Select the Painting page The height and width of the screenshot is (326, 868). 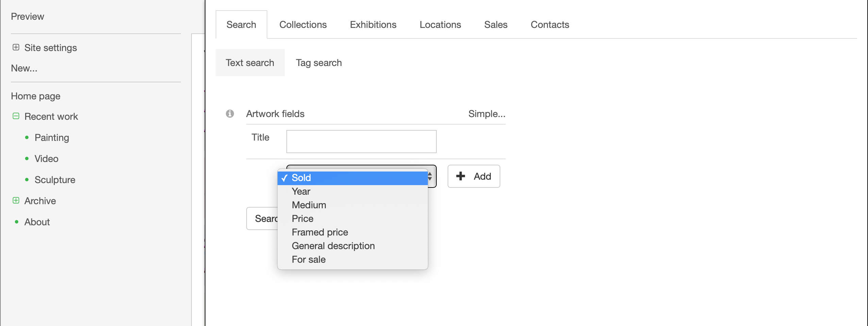point(52,137)
